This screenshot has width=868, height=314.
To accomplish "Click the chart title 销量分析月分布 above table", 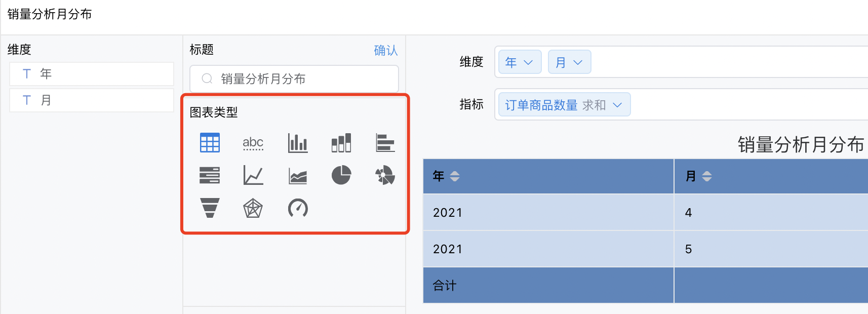I will pos(801,145).
